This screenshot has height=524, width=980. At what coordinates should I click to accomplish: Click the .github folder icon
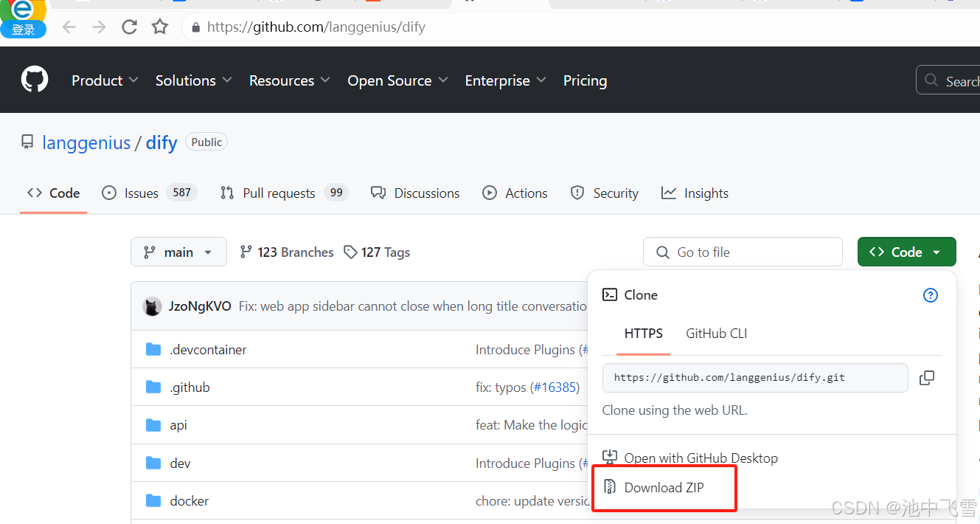[153, 387]
